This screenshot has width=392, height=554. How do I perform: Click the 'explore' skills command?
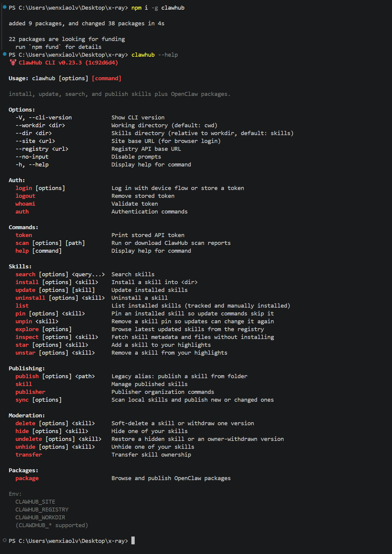(27, 329)
